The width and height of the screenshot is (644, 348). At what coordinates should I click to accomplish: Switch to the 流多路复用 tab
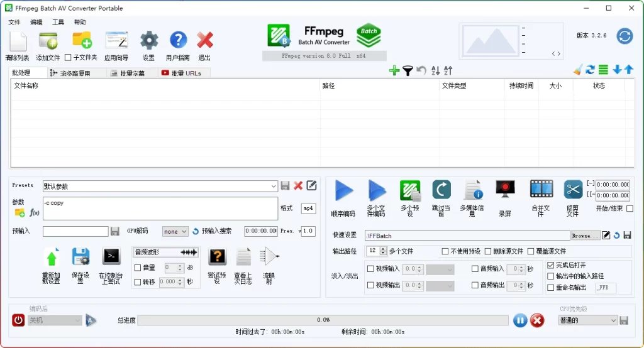[75, 73]
